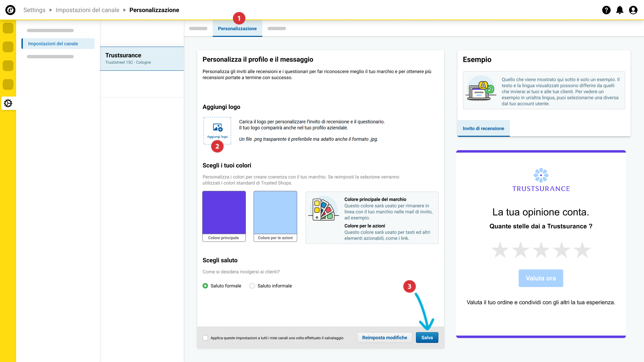Select Saluto informale radio button
Image resolution: width=644 pixels, height=362 pixels.
tap(252, 286)
